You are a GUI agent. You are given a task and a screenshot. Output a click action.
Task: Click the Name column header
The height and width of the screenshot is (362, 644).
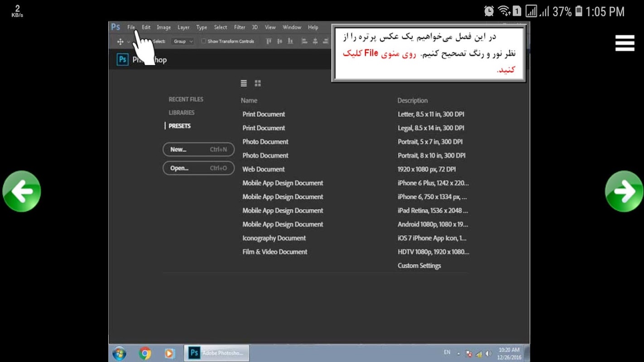[249, 100]
